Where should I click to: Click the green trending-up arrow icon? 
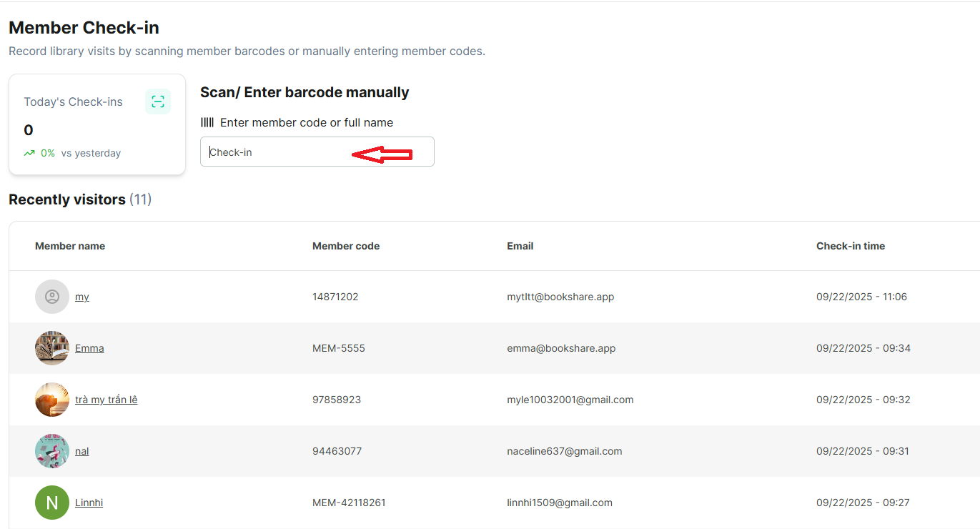click(x=29, y=153)
